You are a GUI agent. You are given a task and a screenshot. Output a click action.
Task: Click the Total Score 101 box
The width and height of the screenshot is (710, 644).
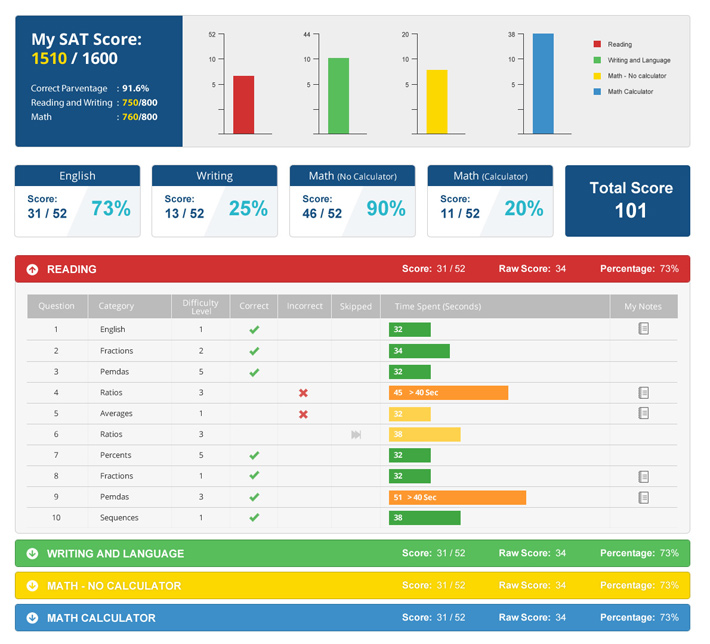click(628, 201)
